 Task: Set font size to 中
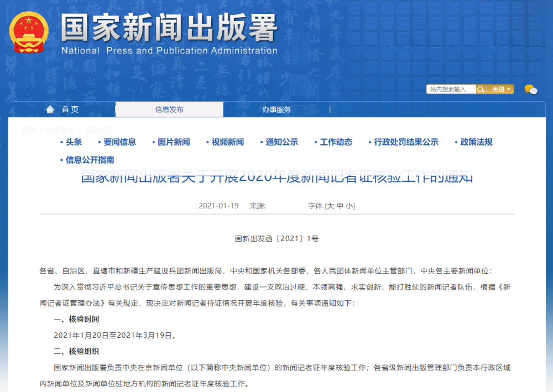click(x=340, y=206)
